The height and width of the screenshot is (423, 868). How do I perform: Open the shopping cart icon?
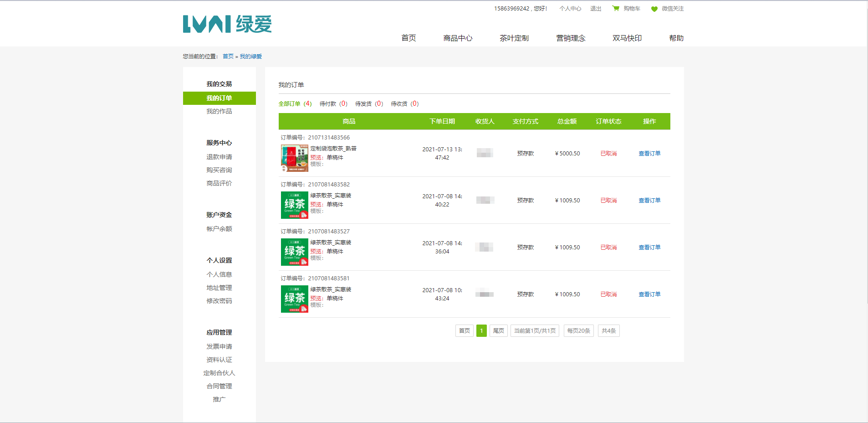point(616,9)
